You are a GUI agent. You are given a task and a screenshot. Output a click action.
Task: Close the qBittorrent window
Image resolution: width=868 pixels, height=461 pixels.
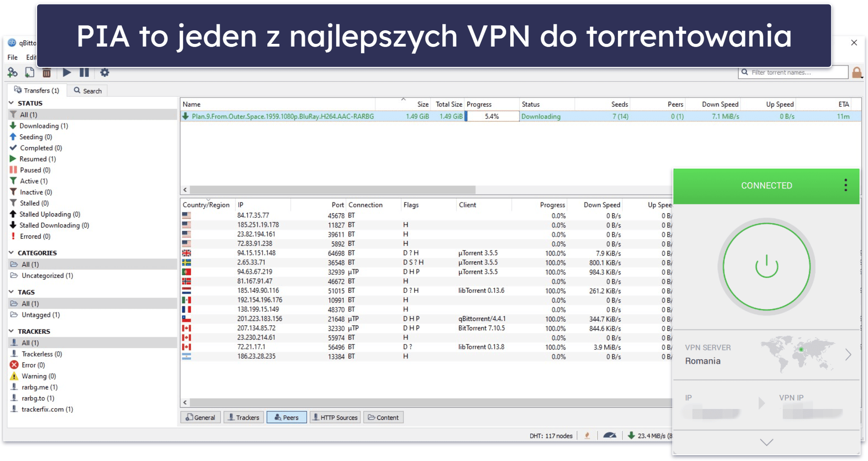tap(854, 42)
